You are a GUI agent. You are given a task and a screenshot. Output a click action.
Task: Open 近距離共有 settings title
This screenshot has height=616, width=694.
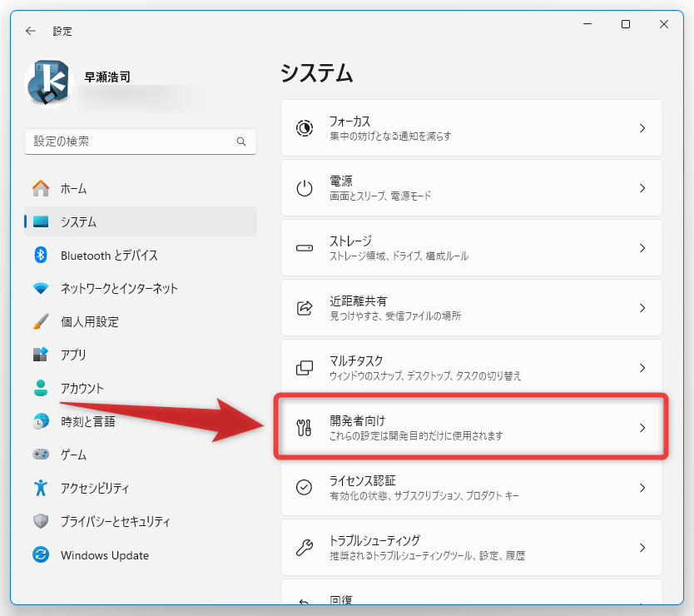coord(358,301)
